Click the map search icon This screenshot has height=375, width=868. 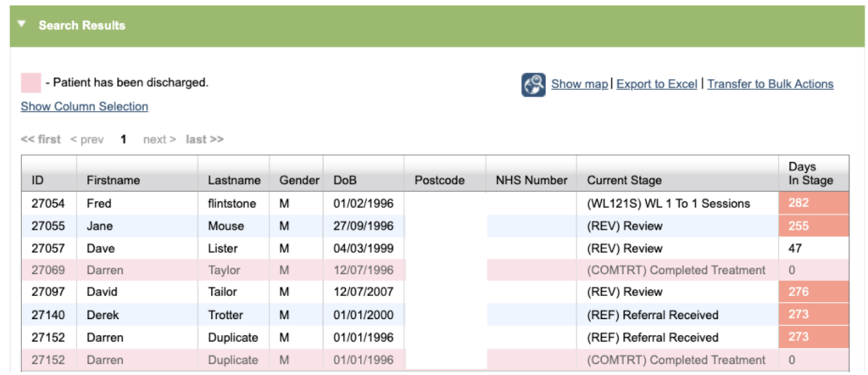point(533,85)
